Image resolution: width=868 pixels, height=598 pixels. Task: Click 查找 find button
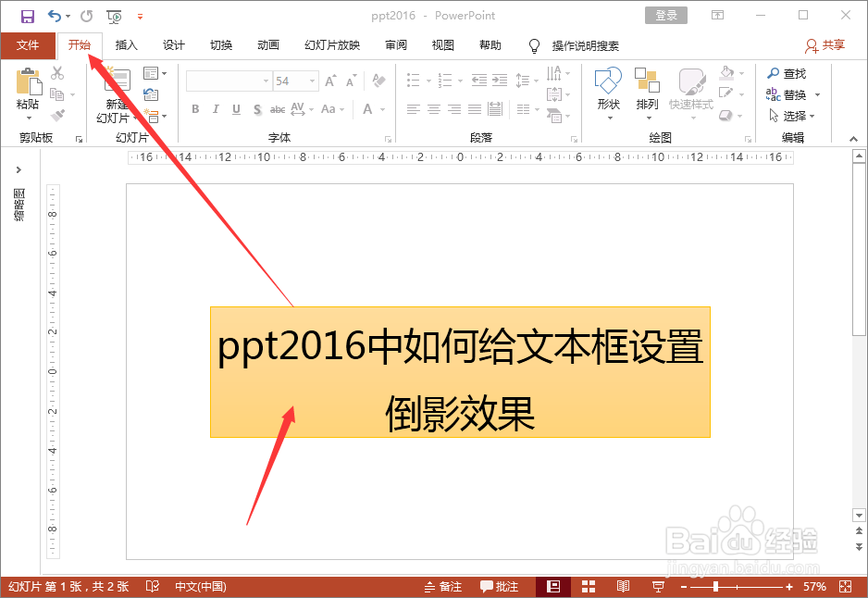coord(787,73)
